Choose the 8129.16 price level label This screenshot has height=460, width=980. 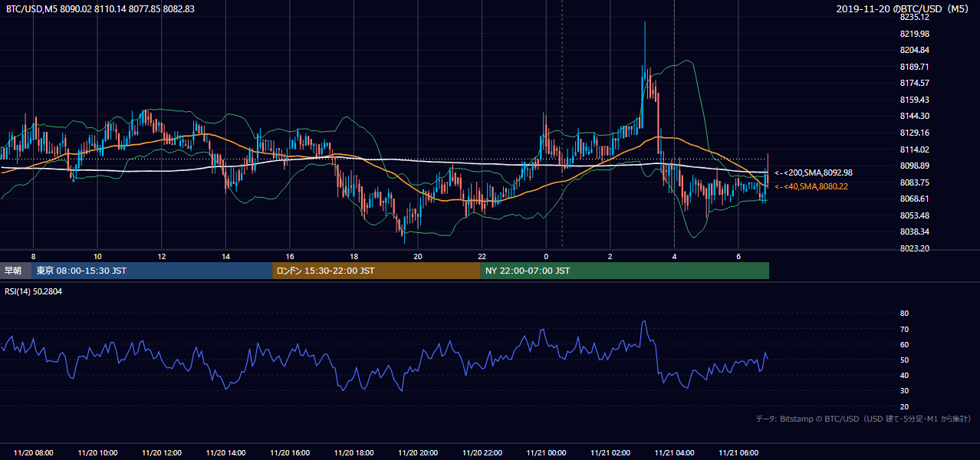click(915, 133)
